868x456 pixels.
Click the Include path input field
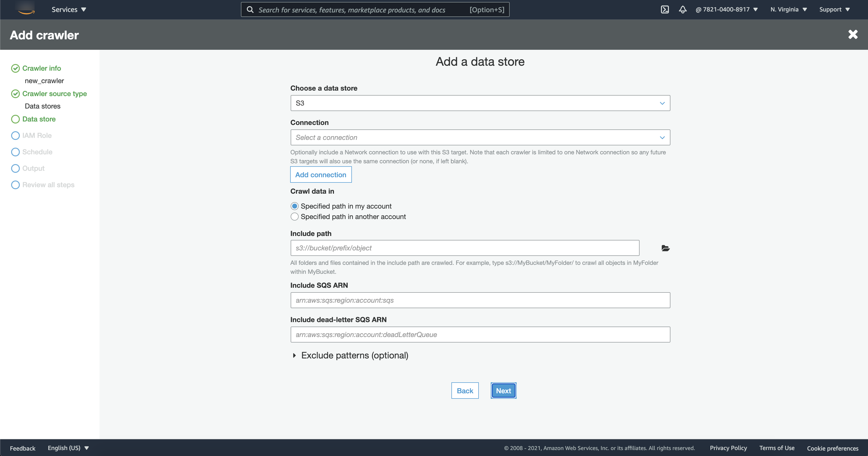coord(464,248)
